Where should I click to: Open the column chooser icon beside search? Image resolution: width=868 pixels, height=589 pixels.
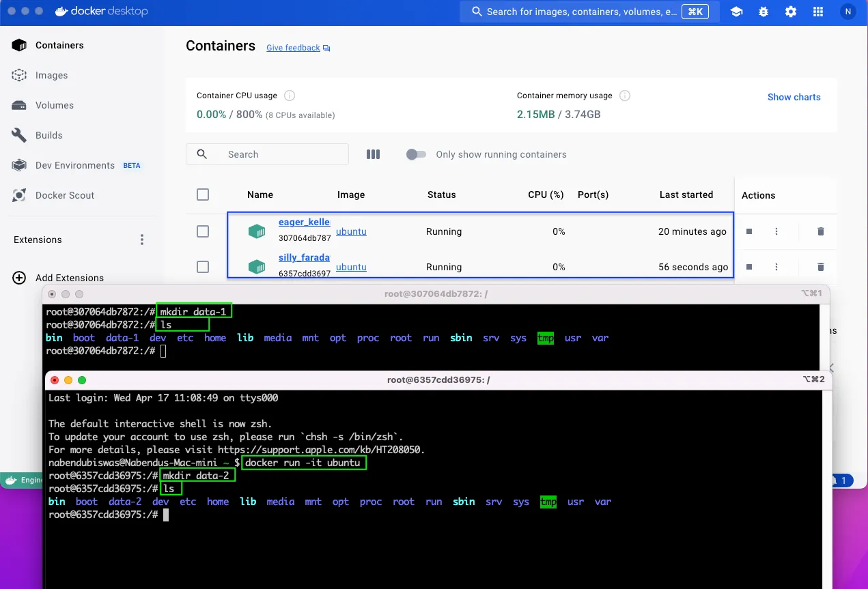[373, 154]
